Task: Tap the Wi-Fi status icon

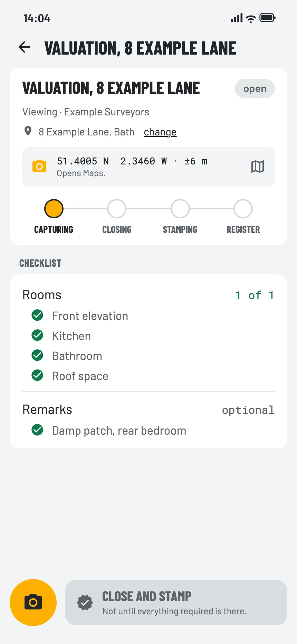Action: pyautogui.click(x=251, y=18)
